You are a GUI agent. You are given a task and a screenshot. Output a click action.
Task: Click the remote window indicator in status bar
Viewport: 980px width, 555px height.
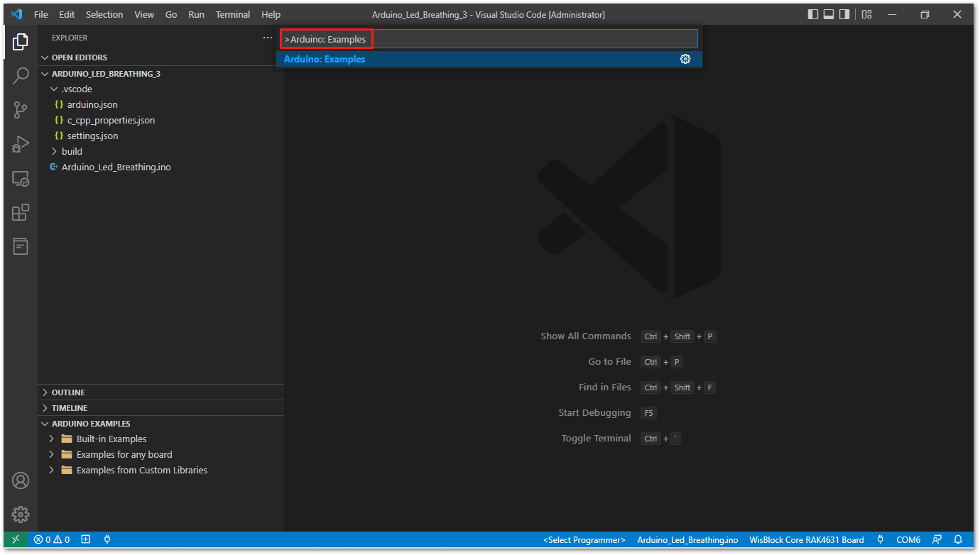pos(16,539)
